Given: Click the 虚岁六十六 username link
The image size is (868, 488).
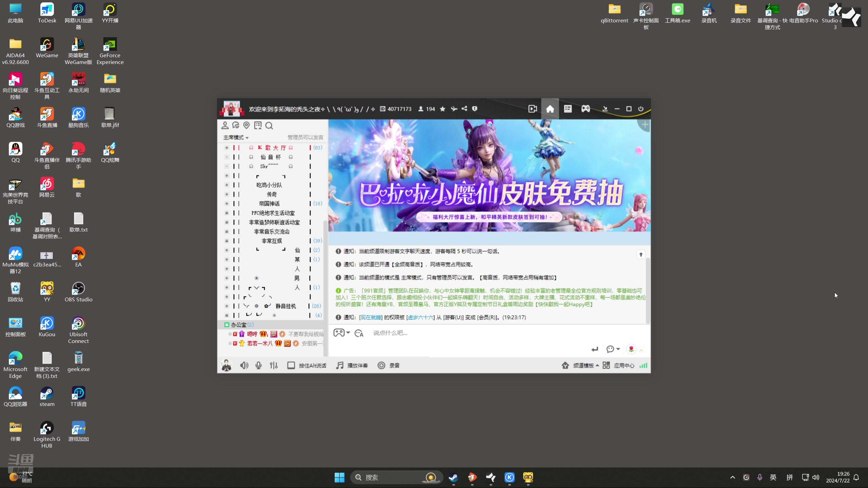Looking at the screenshot, I should point(420,317).
